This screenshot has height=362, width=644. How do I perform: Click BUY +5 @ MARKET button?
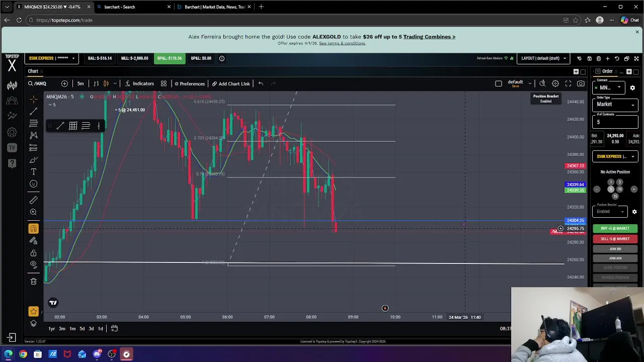[615, 228]
